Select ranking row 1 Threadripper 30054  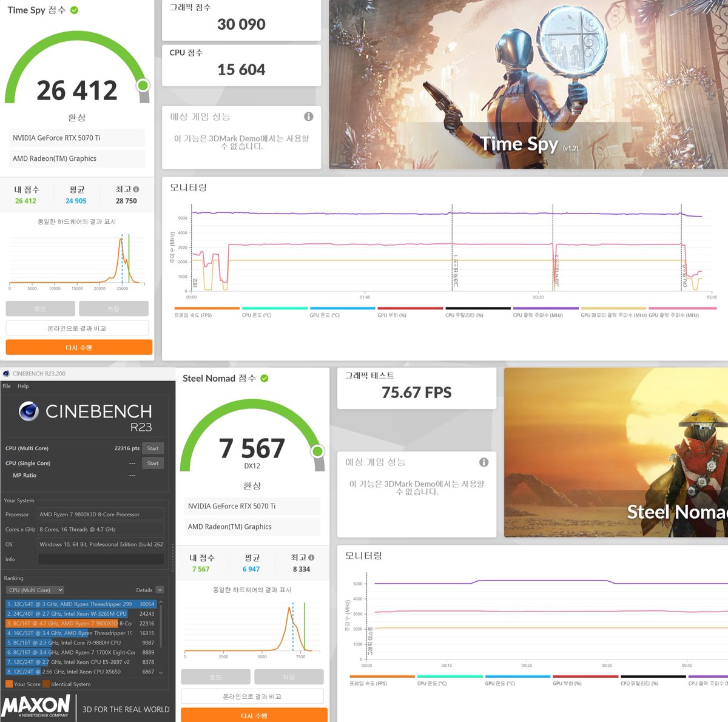pyautogui.click(x=81, y=604)
